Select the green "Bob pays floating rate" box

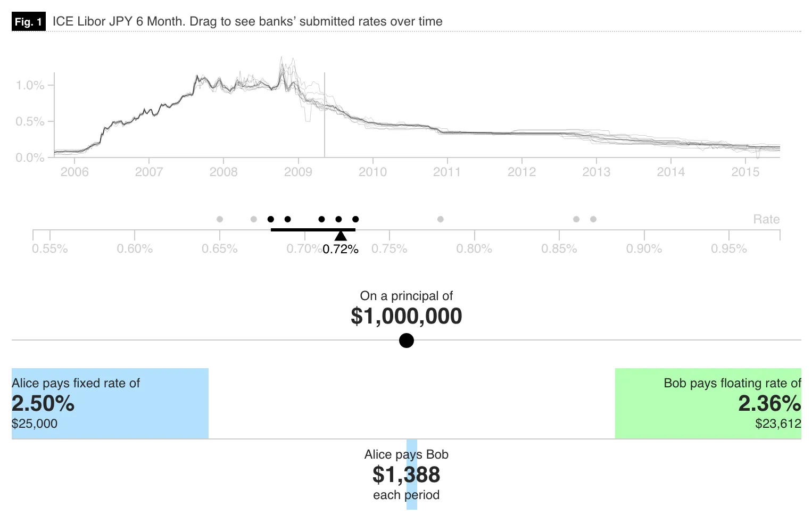[x=708, y=404]
